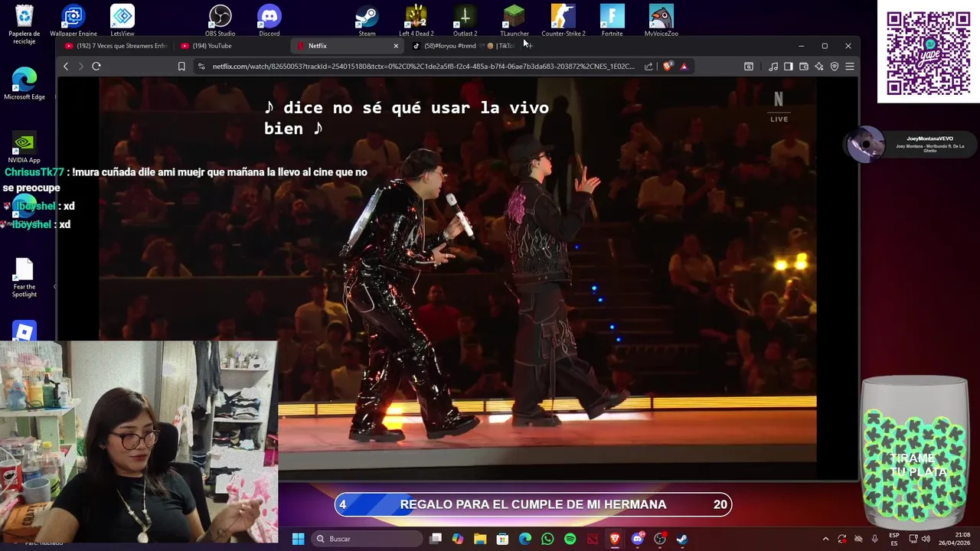Open the Fortnite desktop shortcut
Image resolution: width=980 pixels, height=551 pixels.
coord(612,21)
